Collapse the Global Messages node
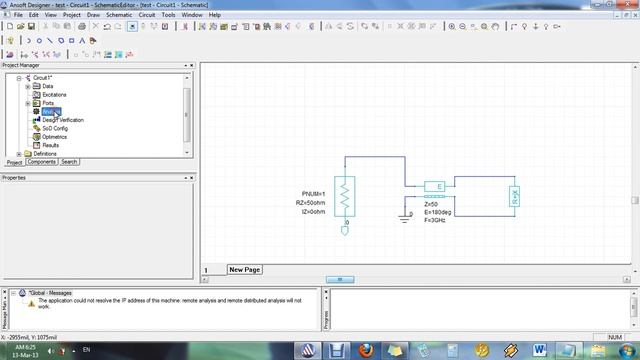The height and width of the screenshot is (360, 640). (13, 293)
